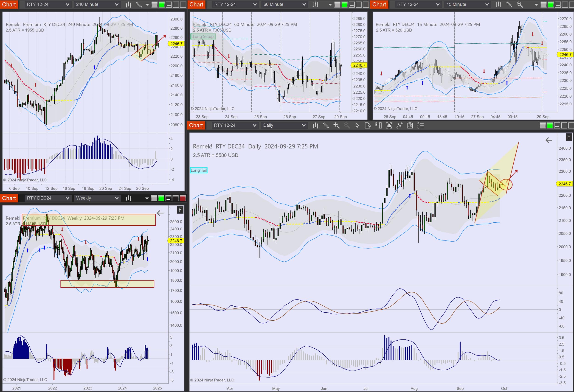
Task: Open toolbar overflow arrow in 60 Minute chart
Action: (330, 4)
